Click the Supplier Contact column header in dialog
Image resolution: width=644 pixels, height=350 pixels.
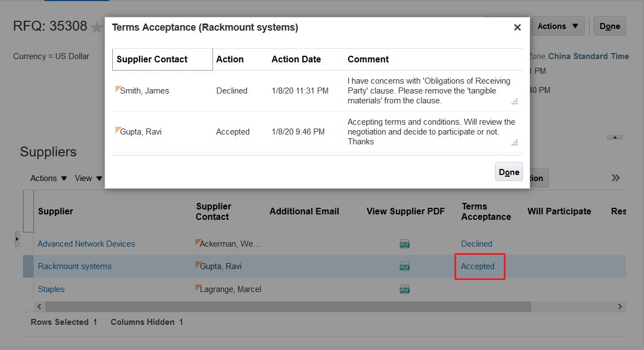click(152, 59)
